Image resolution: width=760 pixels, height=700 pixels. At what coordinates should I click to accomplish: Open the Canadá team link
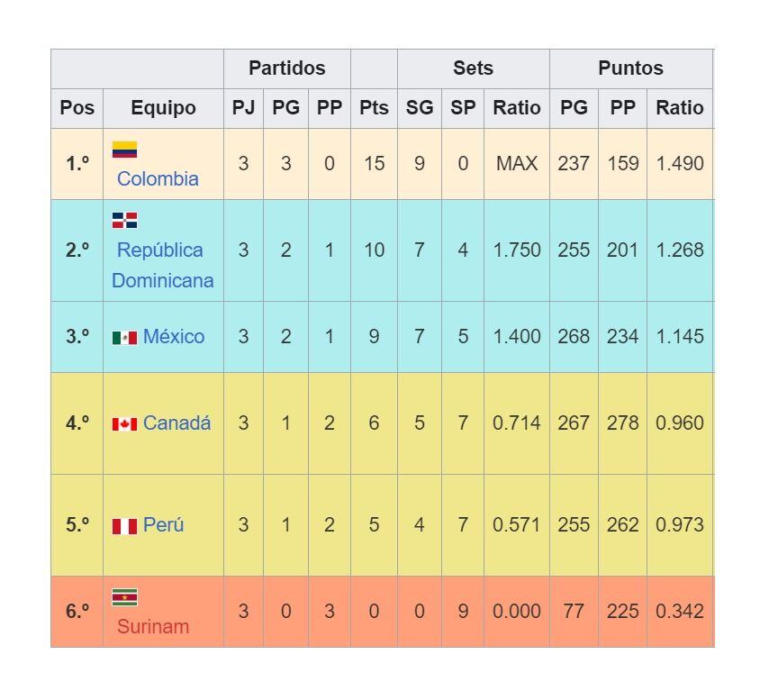pyautogui.click(x=176, y=423)
